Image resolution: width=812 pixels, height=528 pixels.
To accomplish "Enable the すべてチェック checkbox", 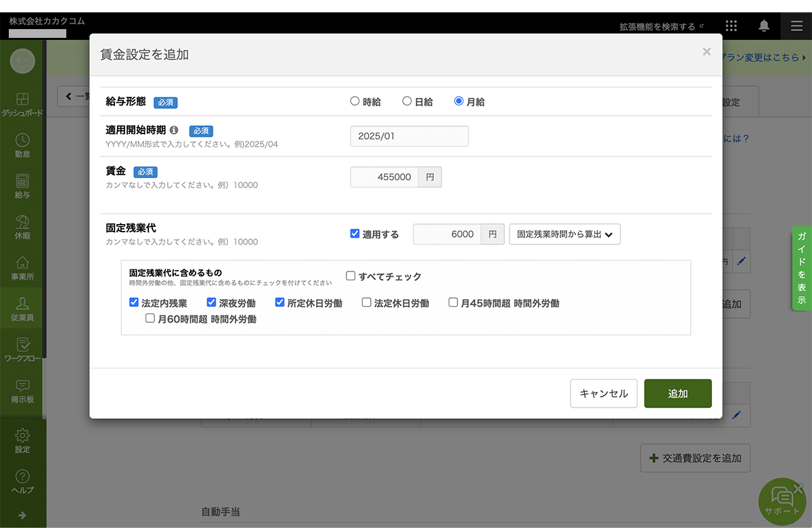I will pyautogui.click(x=351, y=276).
